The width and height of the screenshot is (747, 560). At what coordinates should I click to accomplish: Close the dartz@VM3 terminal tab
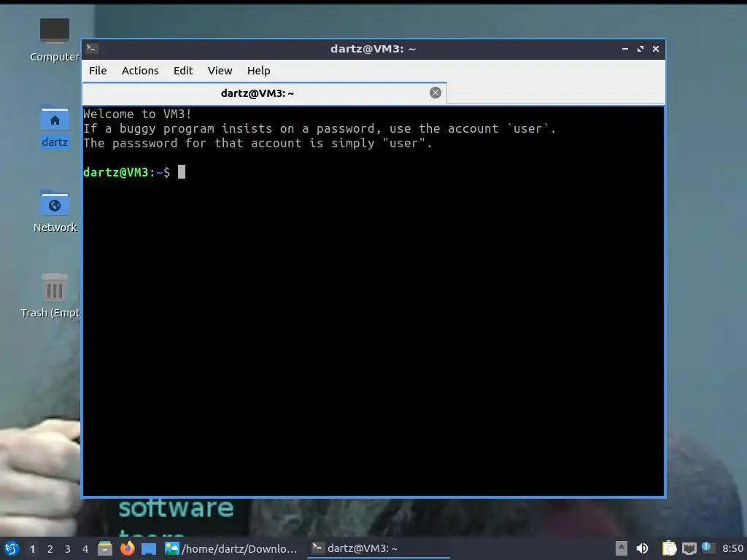point(436,93)
